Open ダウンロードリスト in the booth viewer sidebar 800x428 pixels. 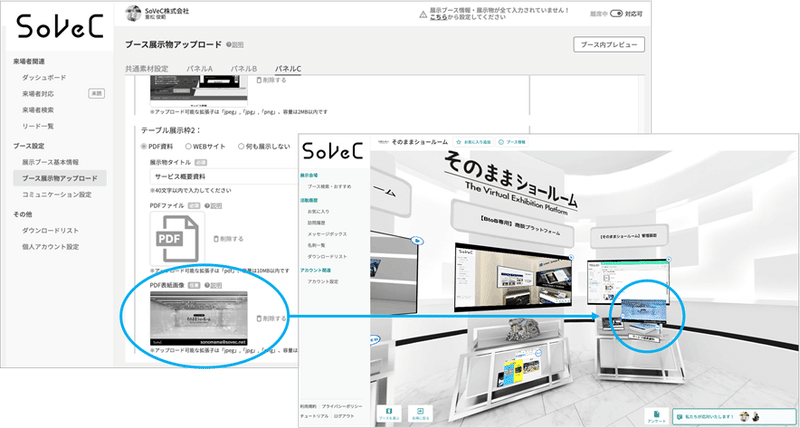(x=327, y=257)
